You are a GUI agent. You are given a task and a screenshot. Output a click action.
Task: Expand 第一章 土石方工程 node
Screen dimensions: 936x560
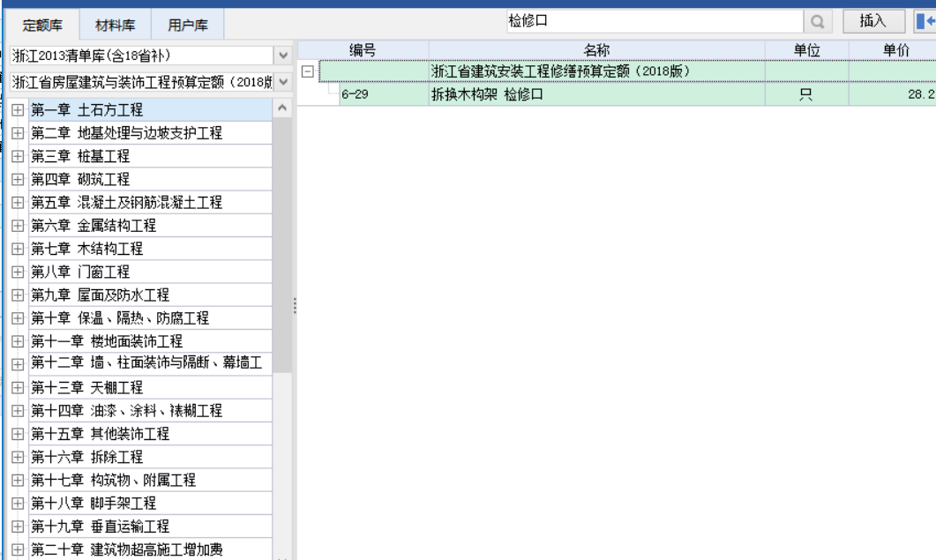tap(18, 110)
